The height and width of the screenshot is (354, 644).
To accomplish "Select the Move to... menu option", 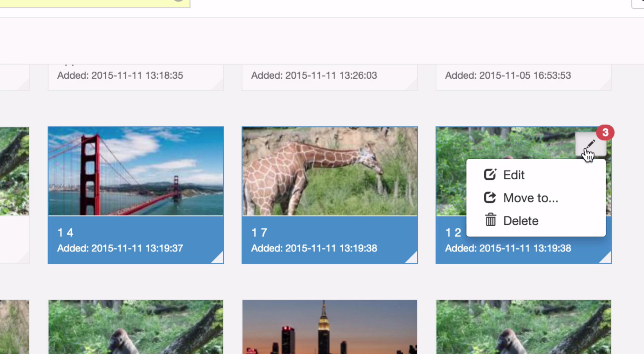I will pos(530,198).
